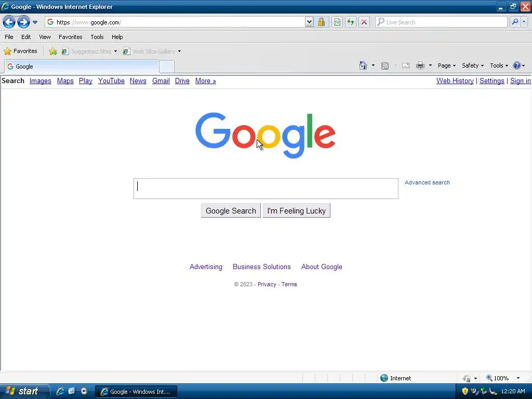532x399 pixels.
Task: Open the News link
Action: [138, 81]
